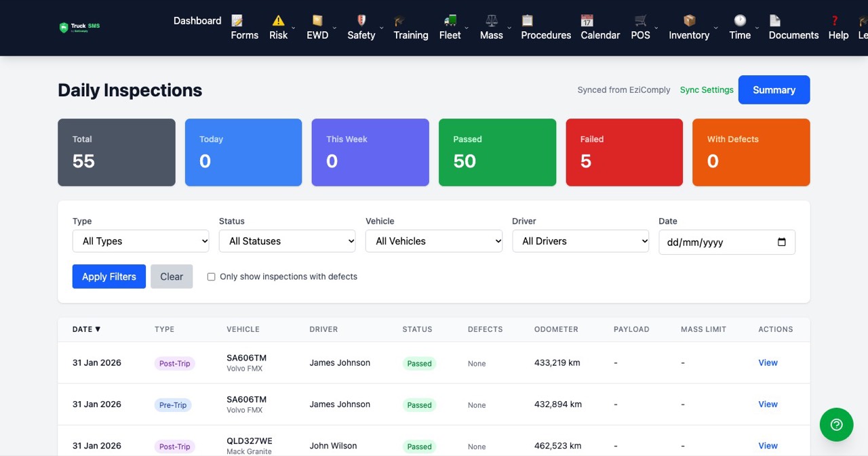Sort by the DATE column header
Screen dimensions: 868x456
pyautogui.click(x=86, y=329)
